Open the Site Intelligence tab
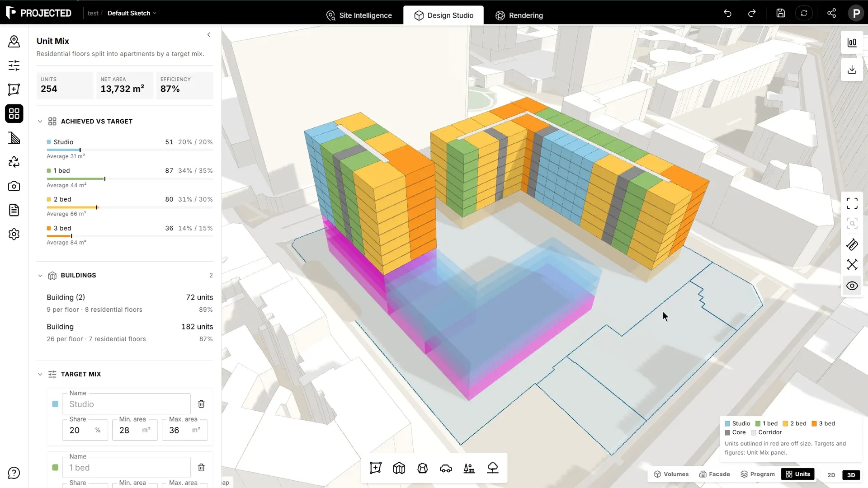 (x=359, y=15)
